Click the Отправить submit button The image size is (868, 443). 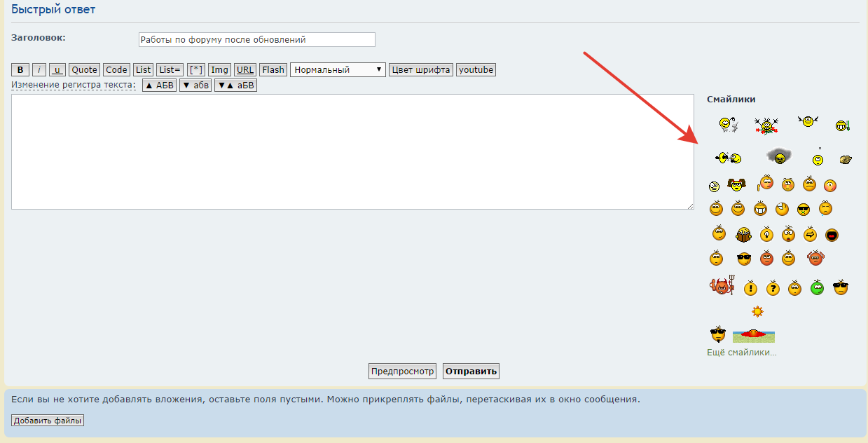pos(471,371)
